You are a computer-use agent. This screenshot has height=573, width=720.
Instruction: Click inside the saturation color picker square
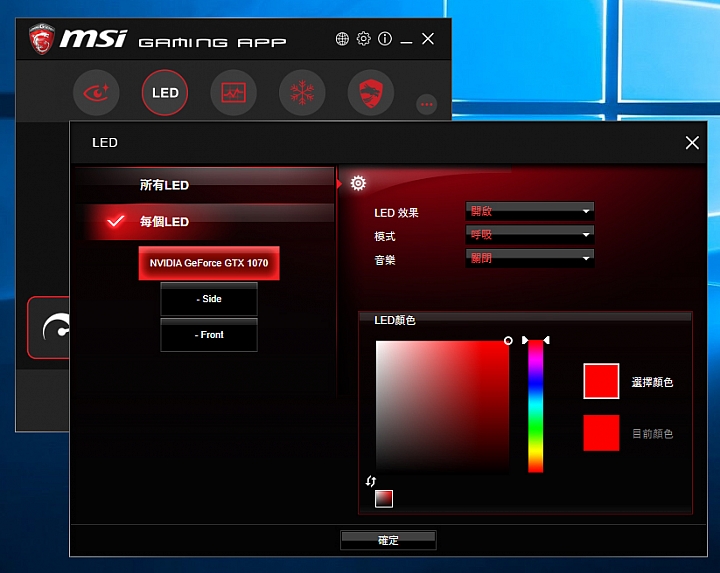(442, 407)
